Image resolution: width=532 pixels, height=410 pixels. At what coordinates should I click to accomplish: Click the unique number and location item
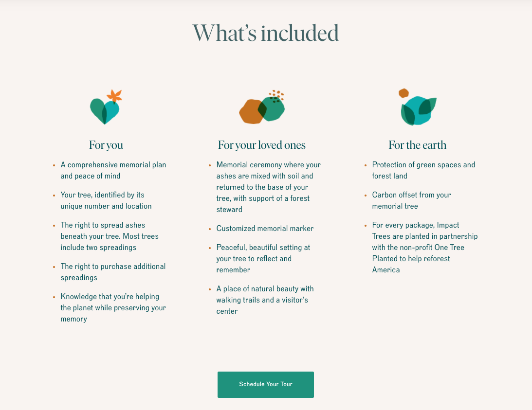(x=106, y=200)
